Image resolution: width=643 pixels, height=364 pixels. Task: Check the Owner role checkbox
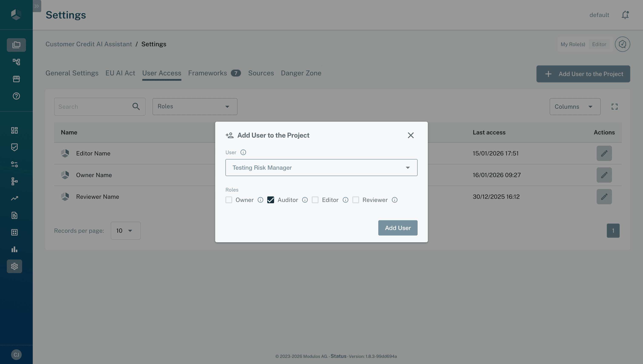pyautogui.click(x=229, y=200)
